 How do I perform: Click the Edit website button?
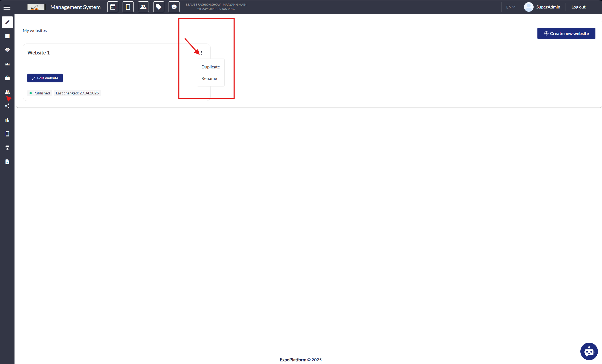click(45, 78)
